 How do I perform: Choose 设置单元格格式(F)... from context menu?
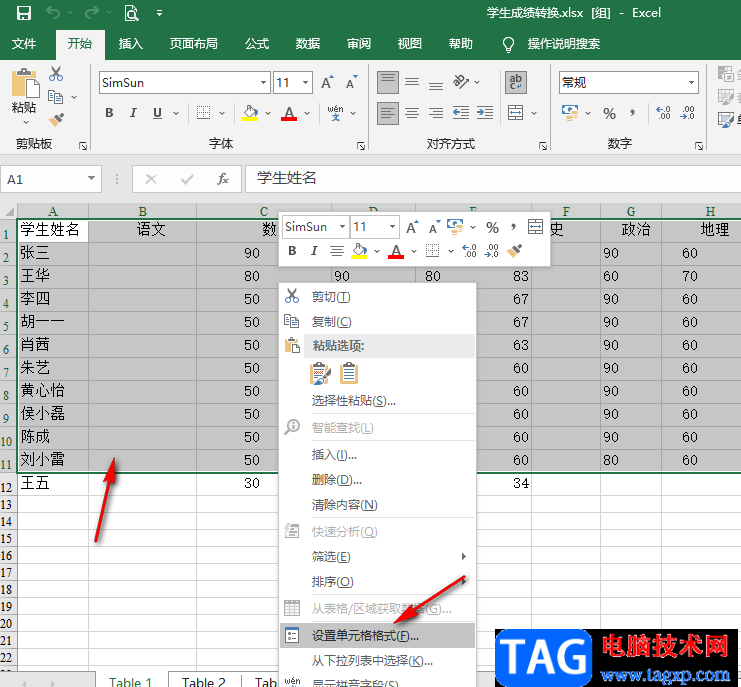pos(378,635)
